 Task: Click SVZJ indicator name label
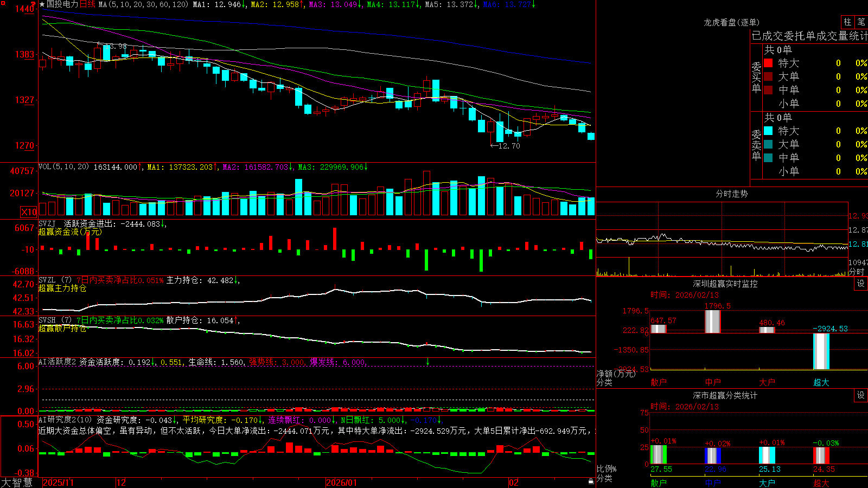pos(47,223)
